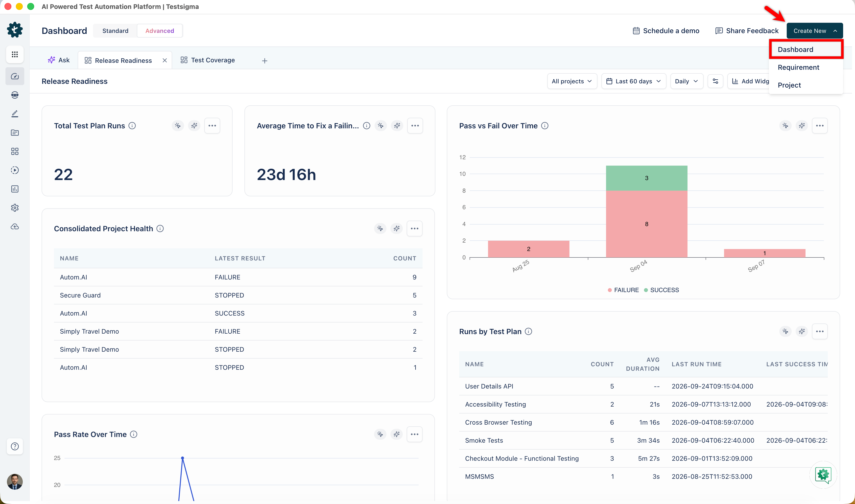Open the pencil create icon in sidebar
The width and height of the screenshot is (855, 504).
coord(15,114)
